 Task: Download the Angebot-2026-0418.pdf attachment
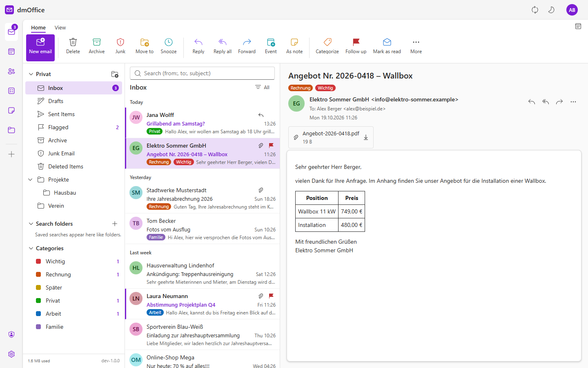[x=366, y=137]
